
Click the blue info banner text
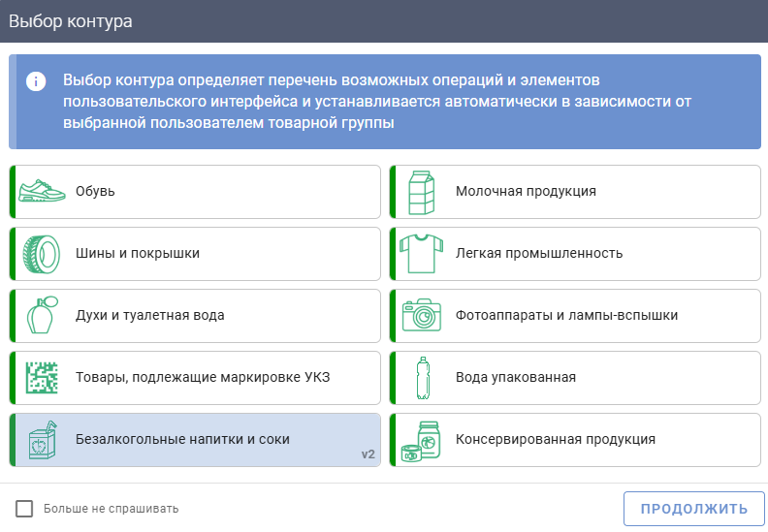[376, 102]
